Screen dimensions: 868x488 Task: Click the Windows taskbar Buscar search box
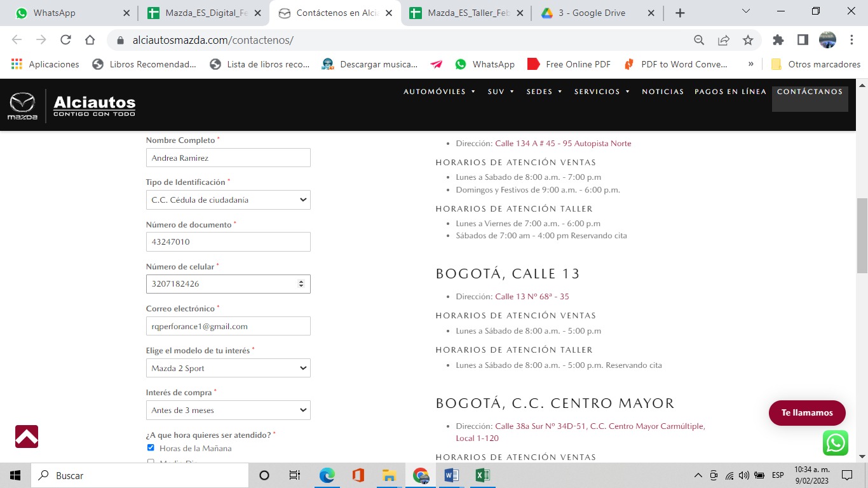pos(139,475)
